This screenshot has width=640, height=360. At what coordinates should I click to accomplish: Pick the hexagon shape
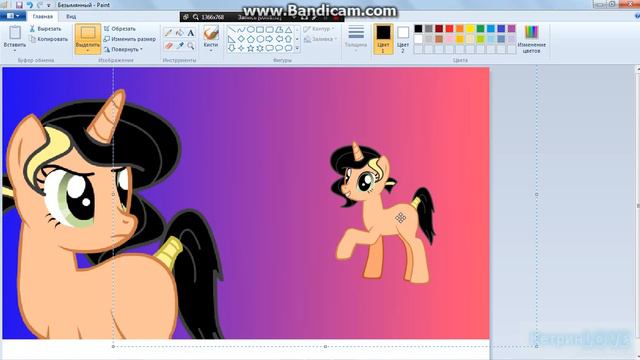point(260,39)
